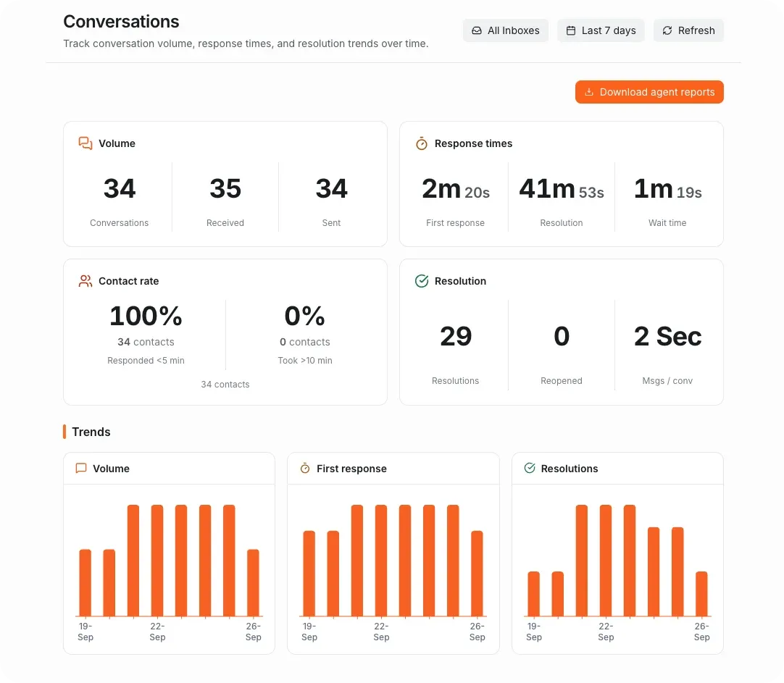
Task: Click the 22-Sep axis label under First response chart
Action: tap(381, 632)
